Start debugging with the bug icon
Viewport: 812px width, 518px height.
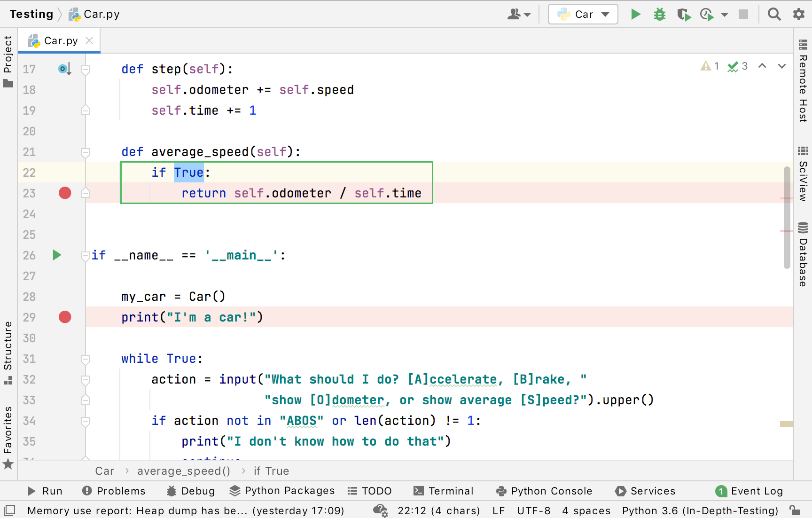click(660, 15)
